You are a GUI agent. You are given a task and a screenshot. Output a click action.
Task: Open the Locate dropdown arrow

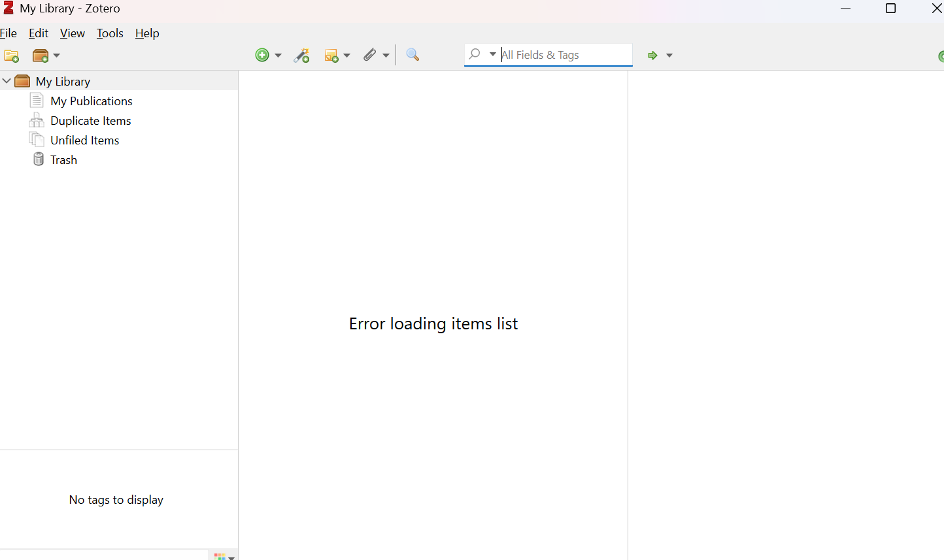tap(669, 56)
